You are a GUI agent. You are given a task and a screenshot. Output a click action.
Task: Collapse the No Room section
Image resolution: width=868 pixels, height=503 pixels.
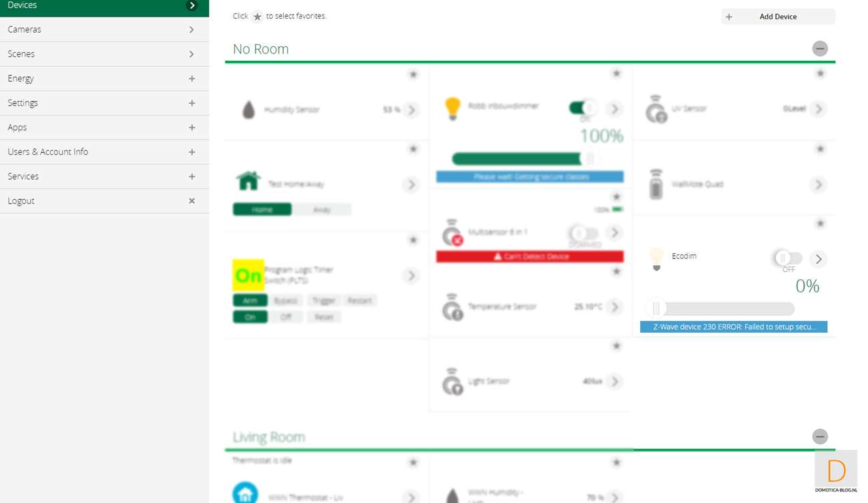820,49
